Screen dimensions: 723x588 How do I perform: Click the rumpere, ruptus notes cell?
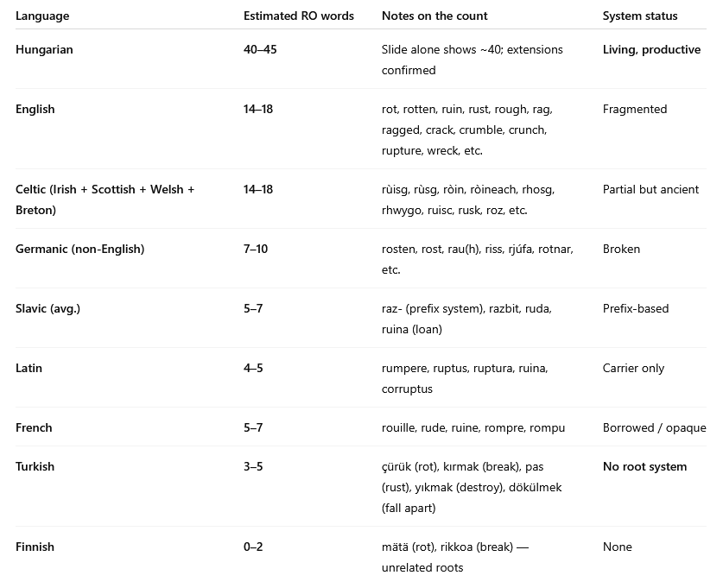coord(465,378)
